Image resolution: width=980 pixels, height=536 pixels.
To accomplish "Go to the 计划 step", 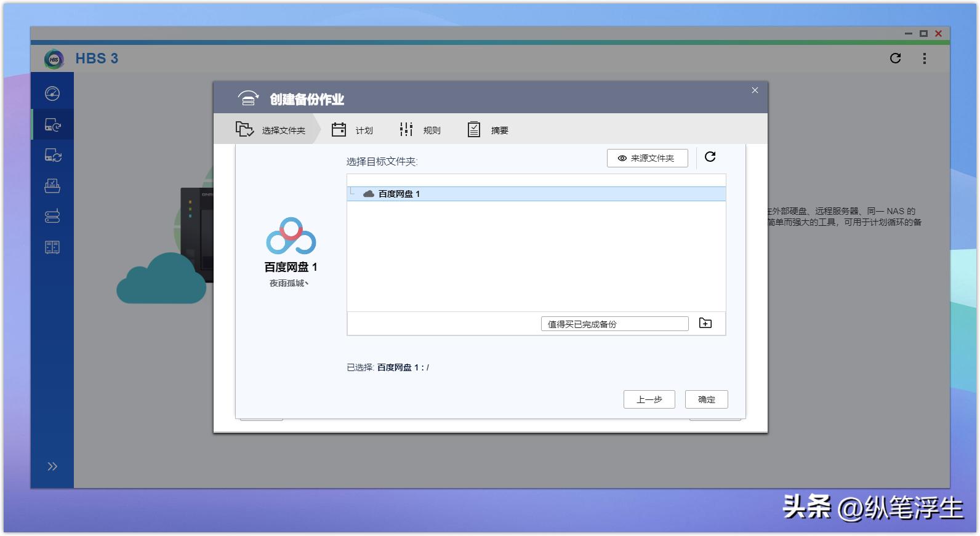I will pyautogui.click(x=352, y=130).
